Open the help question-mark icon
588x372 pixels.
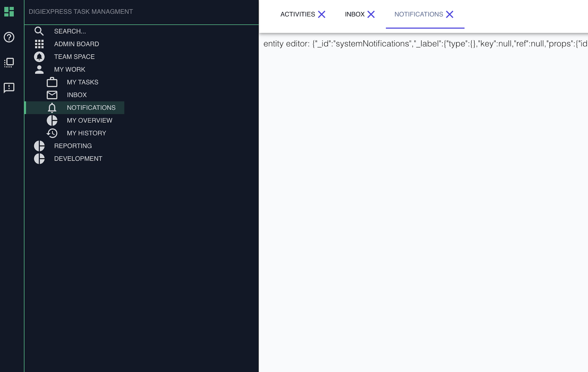[9, 37]
